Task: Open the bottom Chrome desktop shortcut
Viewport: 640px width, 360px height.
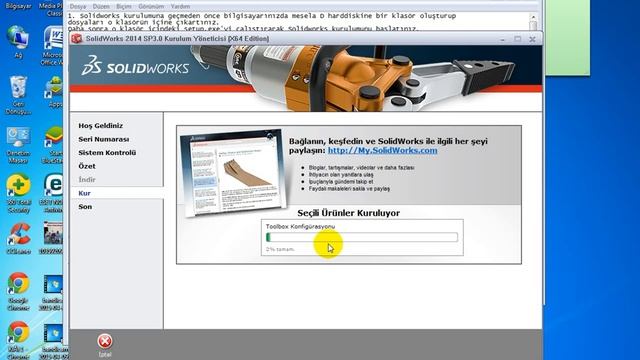Action: (18, 340)
